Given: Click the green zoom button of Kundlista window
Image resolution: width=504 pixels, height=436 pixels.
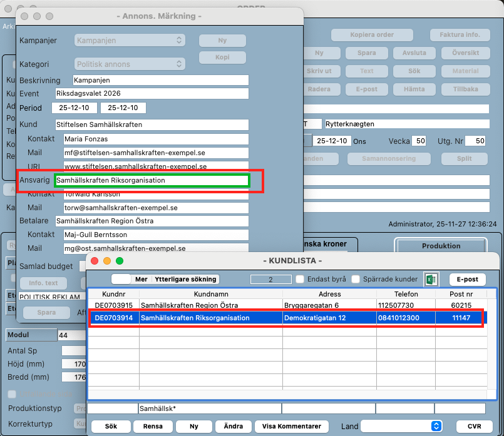Looking at the screenshot, I should tap(120, 261).
